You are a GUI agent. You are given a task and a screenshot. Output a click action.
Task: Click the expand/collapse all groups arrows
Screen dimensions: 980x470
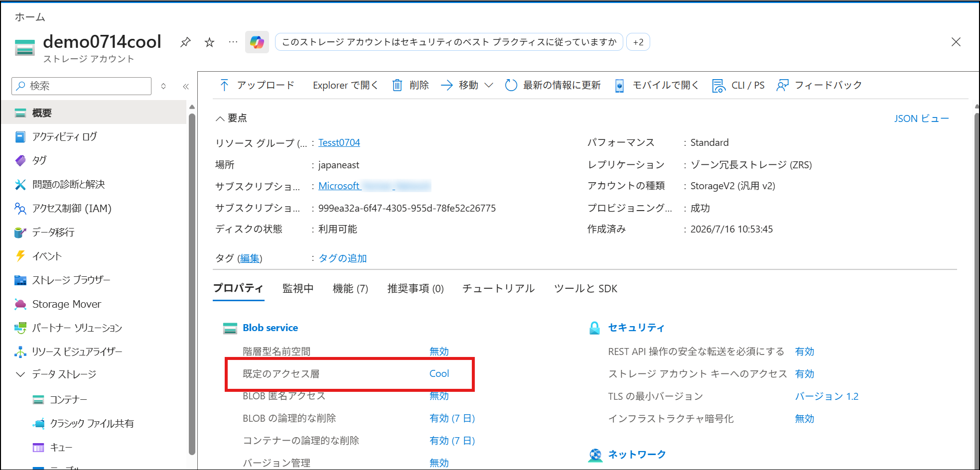pyautogui.click(x=163, y=86)
